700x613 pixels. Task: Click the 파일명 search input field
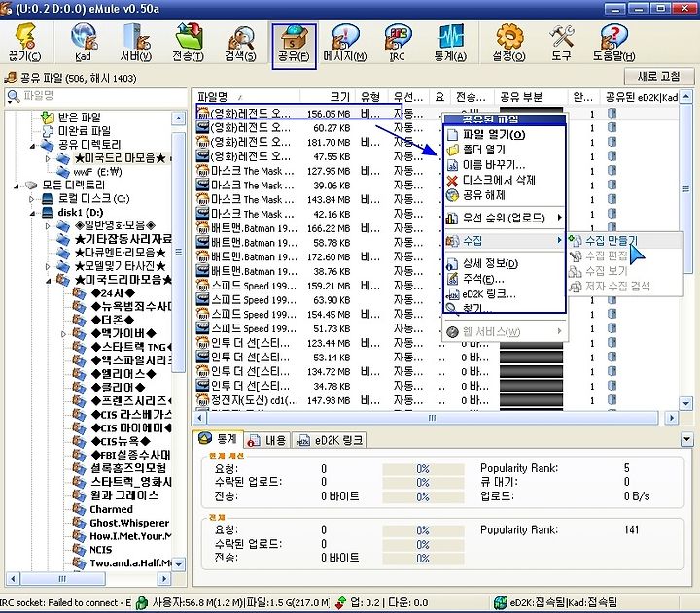104,96
